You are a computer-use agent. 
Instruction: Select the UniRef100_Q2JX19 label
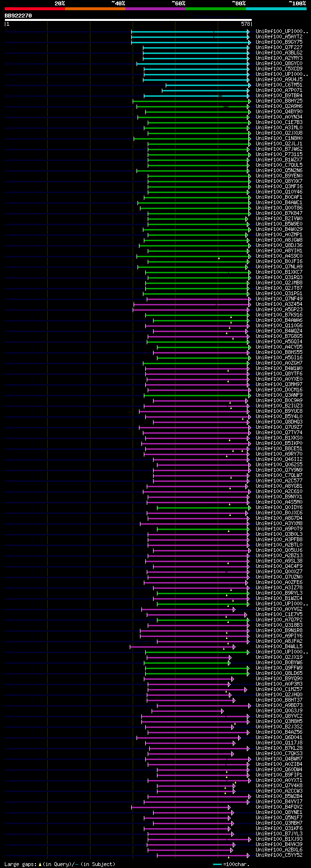tap(279, 657)
